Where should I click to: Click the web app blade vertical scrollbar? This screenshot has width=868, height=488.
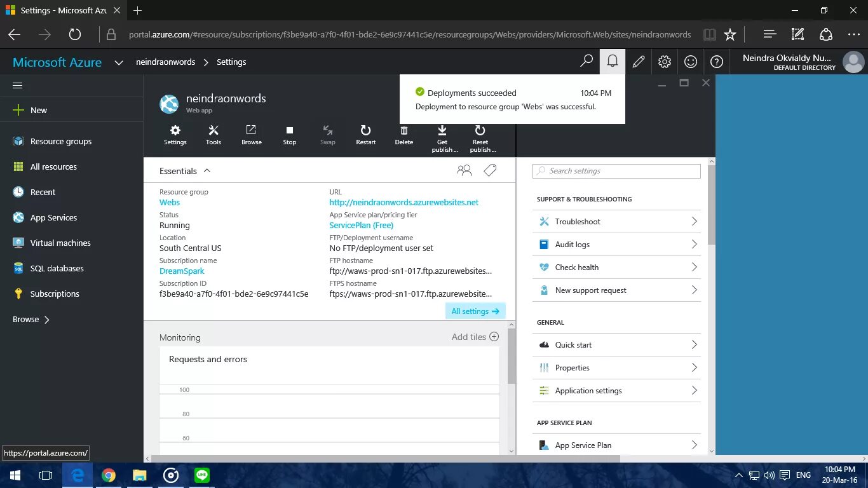[512, 356]
